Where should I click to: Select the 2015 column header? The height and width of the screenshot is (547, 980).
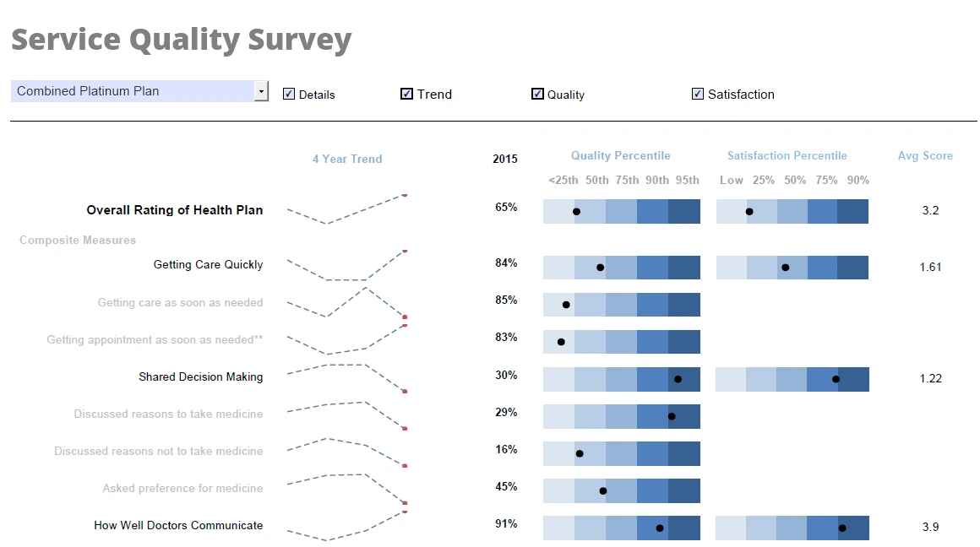504,158
